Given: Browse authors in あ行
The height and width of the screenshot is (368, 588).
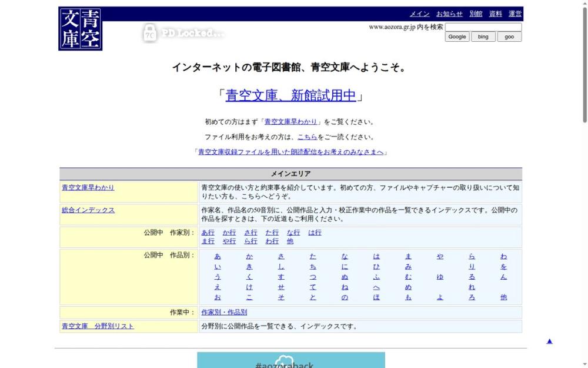Looking at the screenshot, I should (208, 233).
